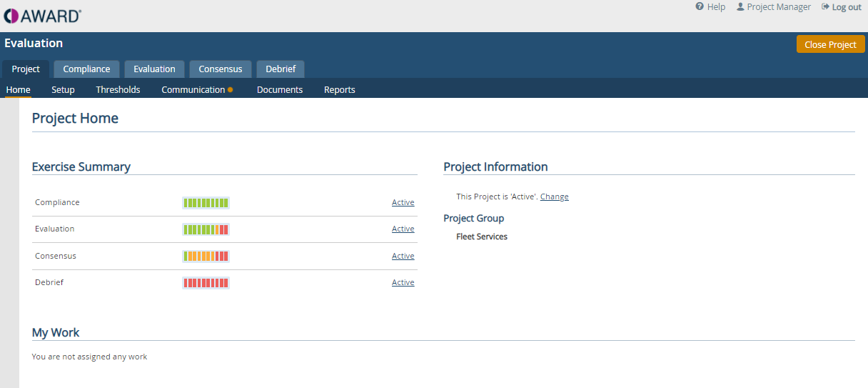Click the Evaluation progress bar
The image size is (868, 388).
coord(206,229)
